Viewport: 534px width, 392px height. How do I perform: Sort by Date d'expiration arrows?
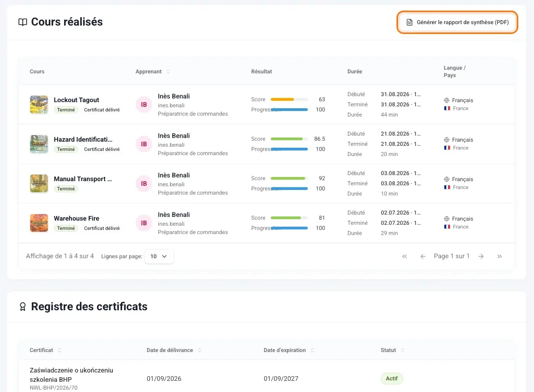[x=313, y=350]
